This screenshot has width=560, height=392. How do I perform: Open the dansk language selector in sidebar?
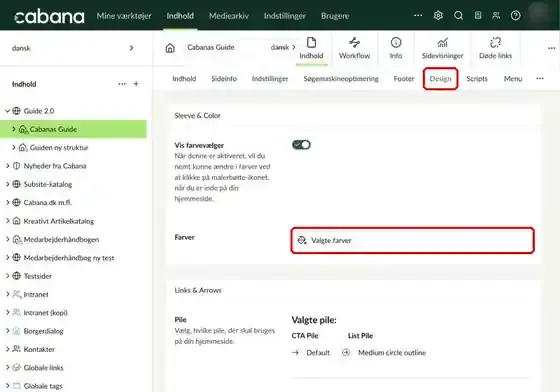click(x=73, y=48)
